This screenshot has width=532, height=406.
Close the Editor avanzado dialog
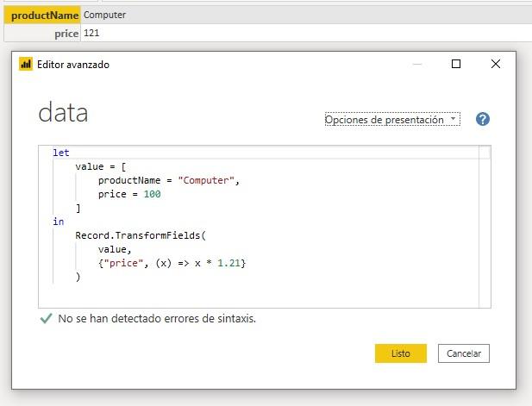495,64
